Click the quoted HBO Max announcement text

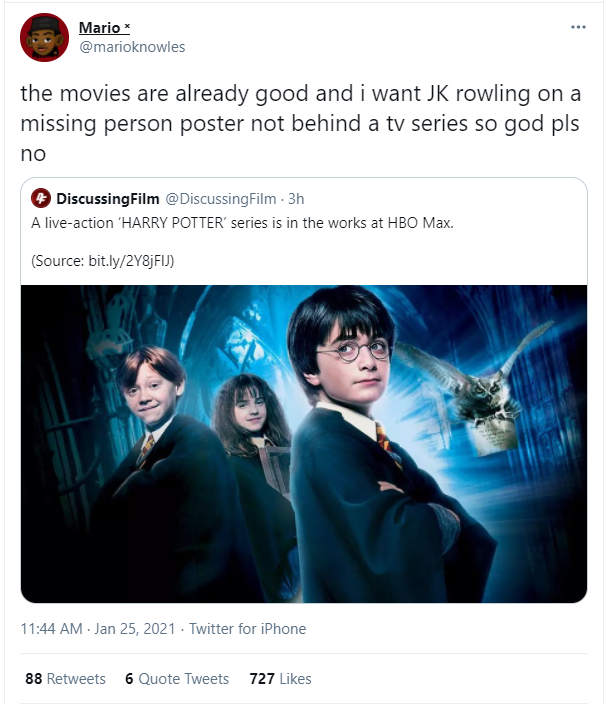243,222
